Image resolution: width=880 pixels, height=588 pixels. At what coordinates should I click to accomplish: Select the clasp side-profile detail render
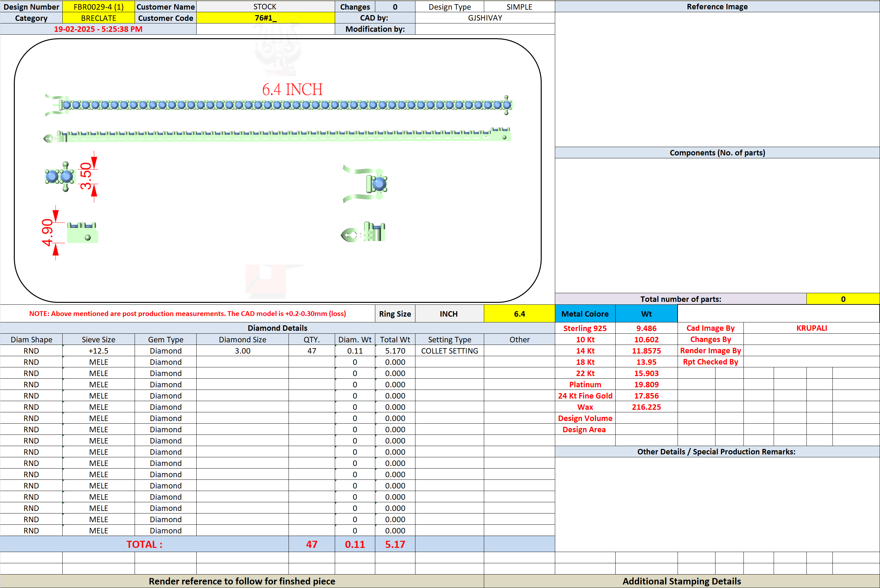(363, 232)
